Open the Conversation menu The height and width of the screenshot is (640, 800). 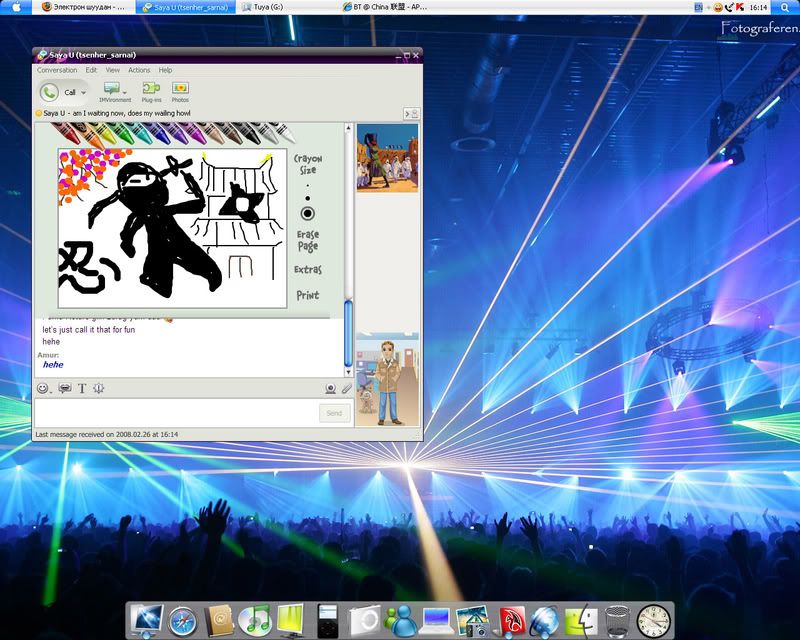click(57, 70)
